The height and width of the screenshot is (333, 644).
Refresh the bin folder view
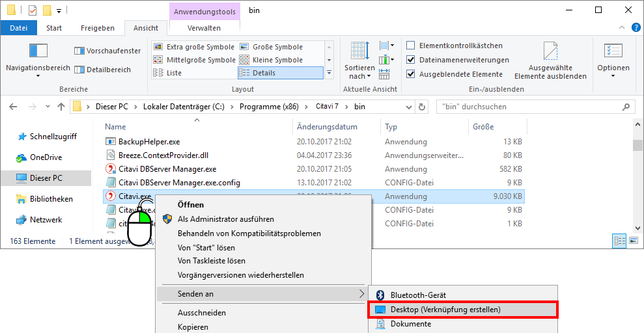pyautogui.click(x=422, y=107)
